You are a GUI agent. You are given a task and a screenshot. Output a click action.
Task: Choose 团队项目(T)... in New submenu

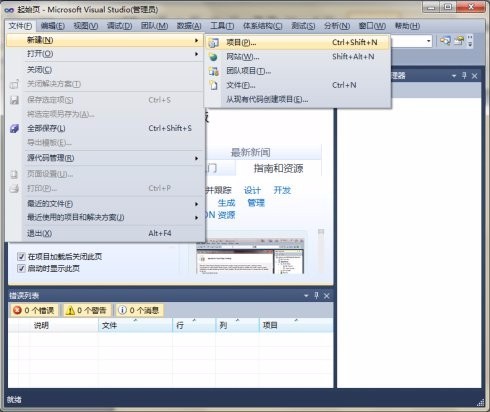click(298, 71)
